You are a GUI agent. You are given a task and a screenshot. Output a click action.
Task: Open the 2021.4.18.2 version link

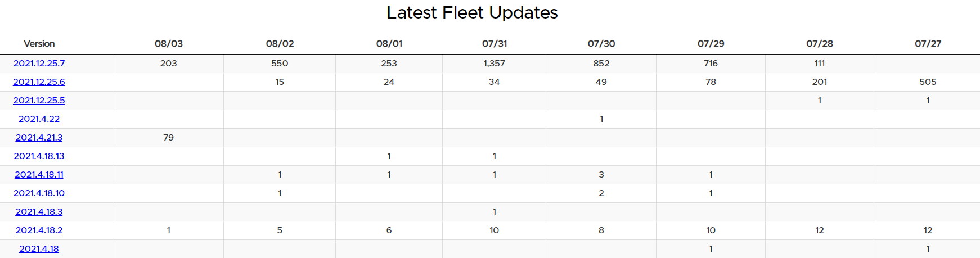[39, 230]
